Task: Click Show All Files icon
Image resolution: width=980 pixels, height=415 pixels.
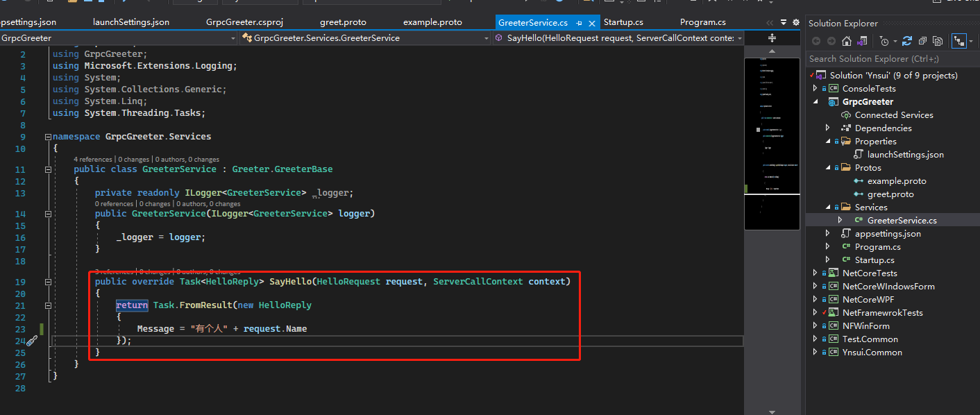Action: (x=938, y=41)
